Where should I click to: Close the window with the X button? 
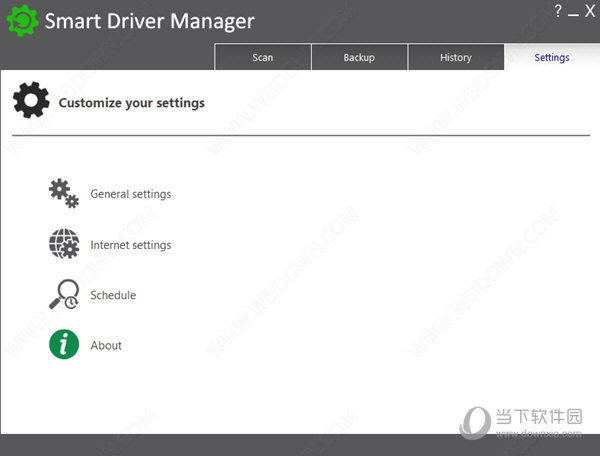(x=590, y=11)
